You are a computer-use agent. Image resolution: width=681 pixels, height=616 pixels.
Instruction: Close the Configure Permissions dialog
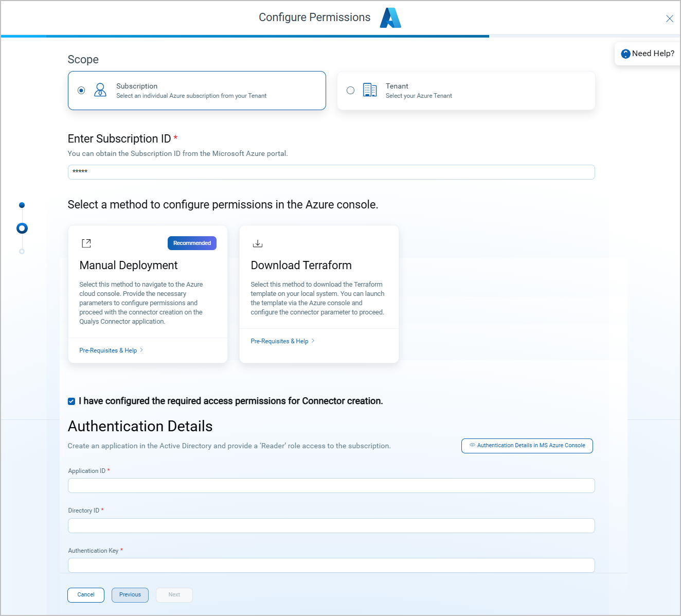tap(670, 19)
